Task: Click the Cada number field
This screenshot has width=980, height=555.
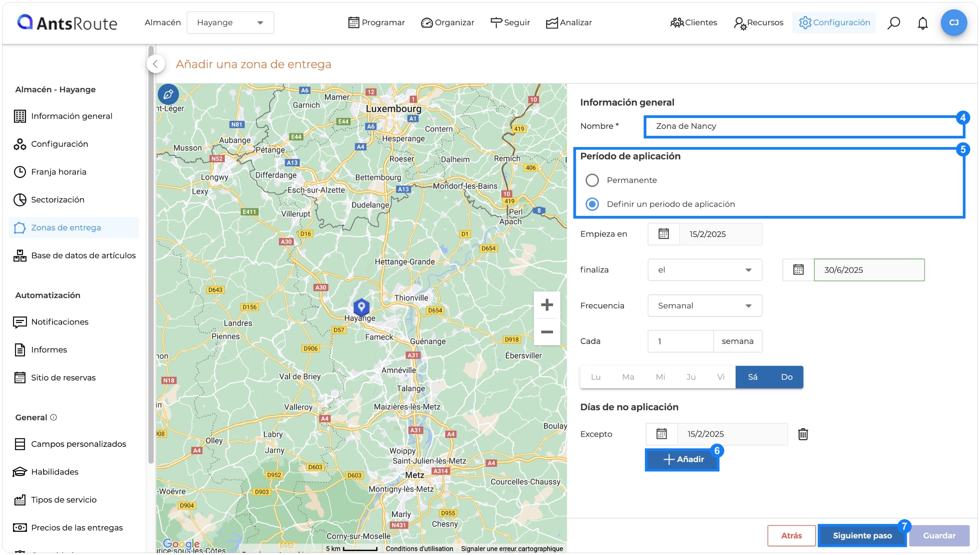Action: (681, 341)
